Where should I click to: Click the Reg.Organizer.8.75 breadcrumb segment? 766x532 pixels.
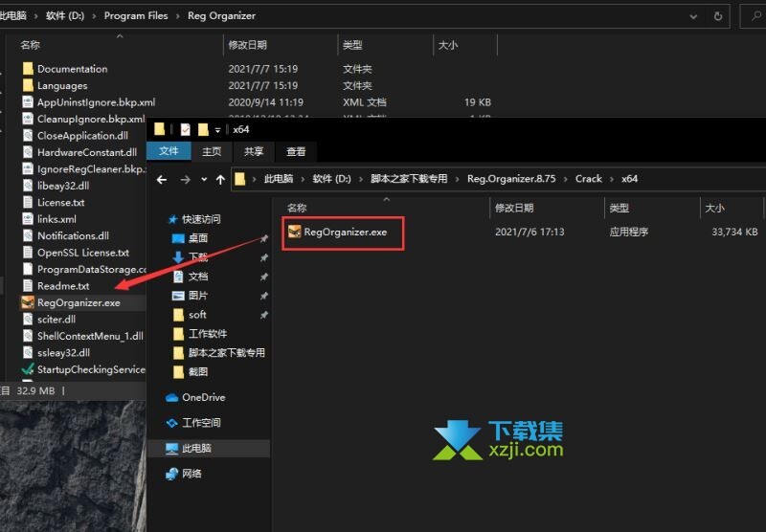(511, 179)
